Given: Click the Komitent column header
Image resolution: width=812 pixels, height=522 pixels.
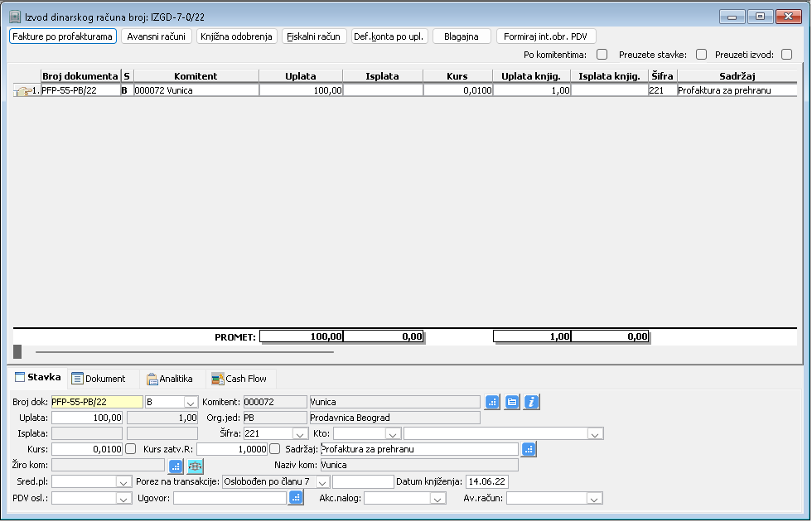Looking at the screenshot, I should pyautogui.click(x=196, y=76).
